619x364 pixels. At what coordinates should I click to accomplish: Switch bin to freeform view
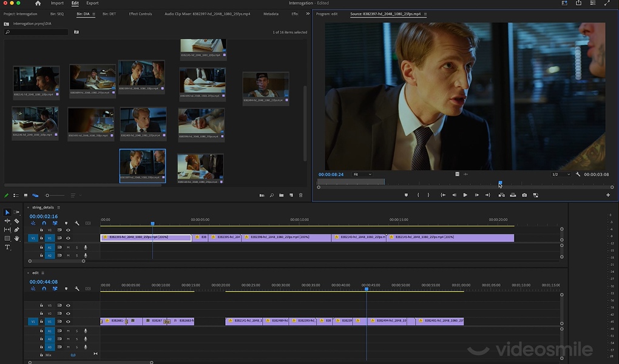[x=35, y=195]
